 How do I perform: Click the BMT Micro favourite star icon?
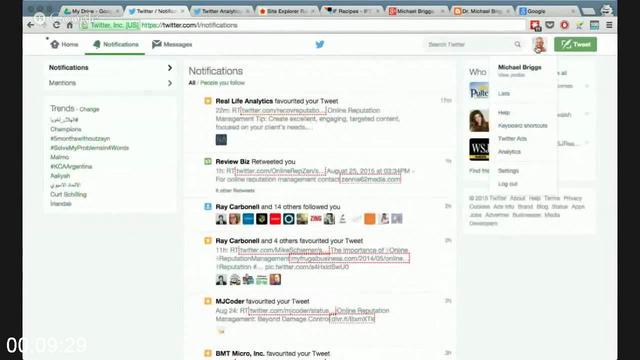(208, 353)
